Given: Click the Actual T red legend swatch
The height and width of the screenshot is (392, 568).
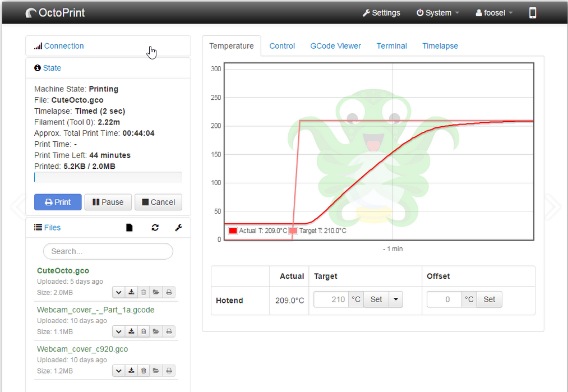Looking at the screenshot, I should tap(233, 230).
